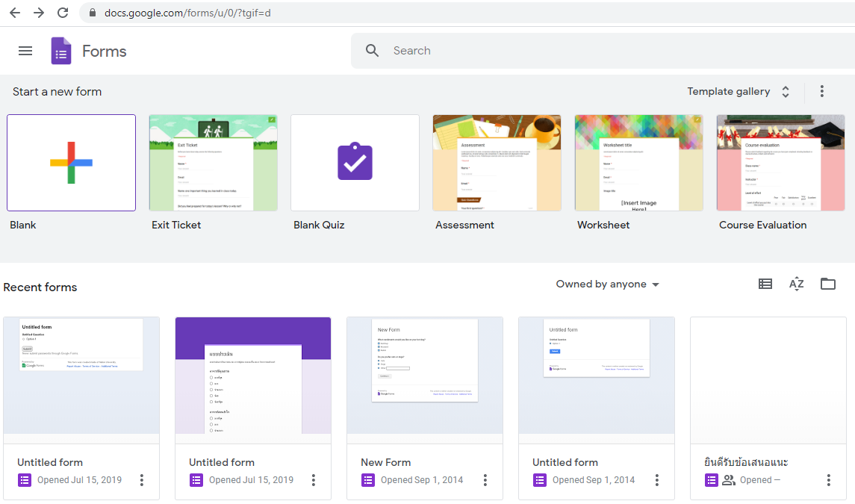The height and width of the screenshot is (504, 855).
Task: Click the search magnifier icon
Action: pyautogui.click(x=372, y=51)
